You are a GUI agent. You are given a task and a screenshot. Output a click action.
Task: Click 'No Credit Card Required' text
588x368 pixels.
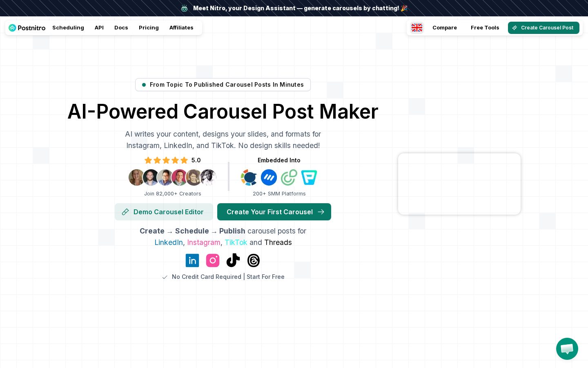207,277
